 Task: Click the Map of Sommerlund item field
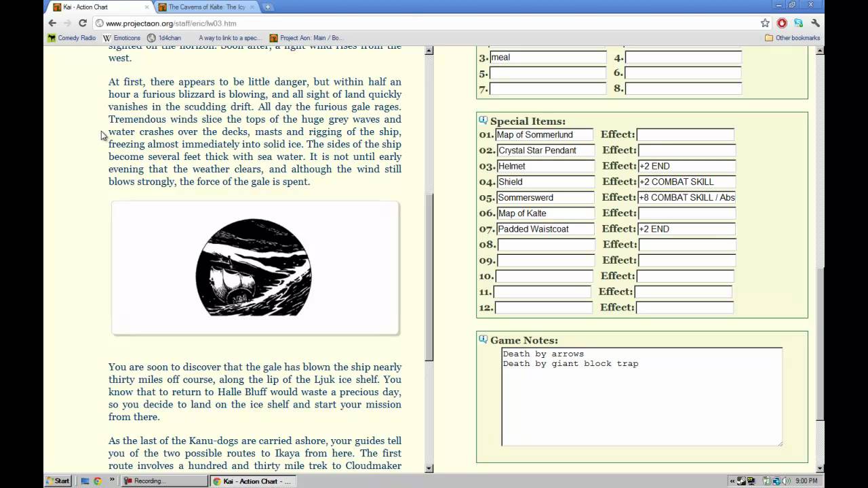point(545,135)
